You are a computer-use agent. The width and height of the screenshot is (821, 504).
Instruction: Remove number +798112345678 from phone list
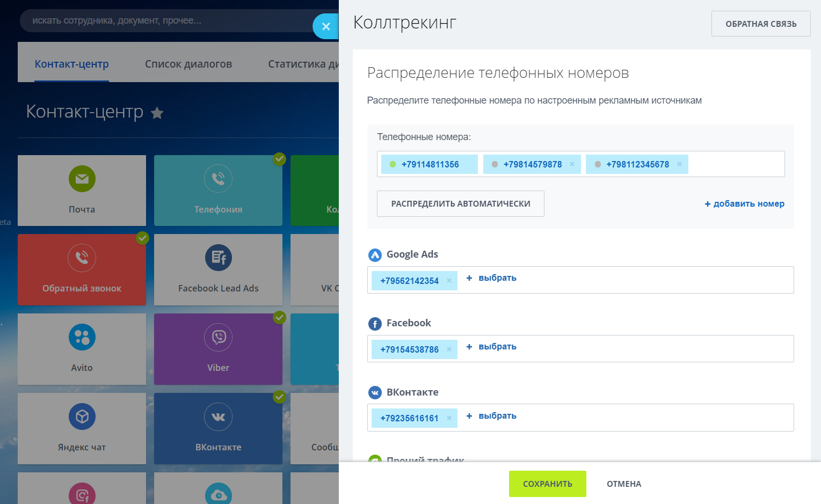click(679, 164)
